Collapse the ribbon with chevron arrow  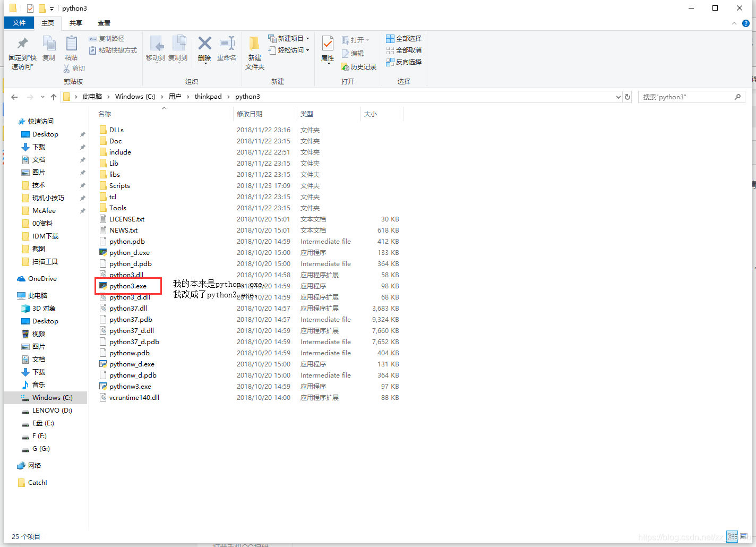[x=734, y=23]
